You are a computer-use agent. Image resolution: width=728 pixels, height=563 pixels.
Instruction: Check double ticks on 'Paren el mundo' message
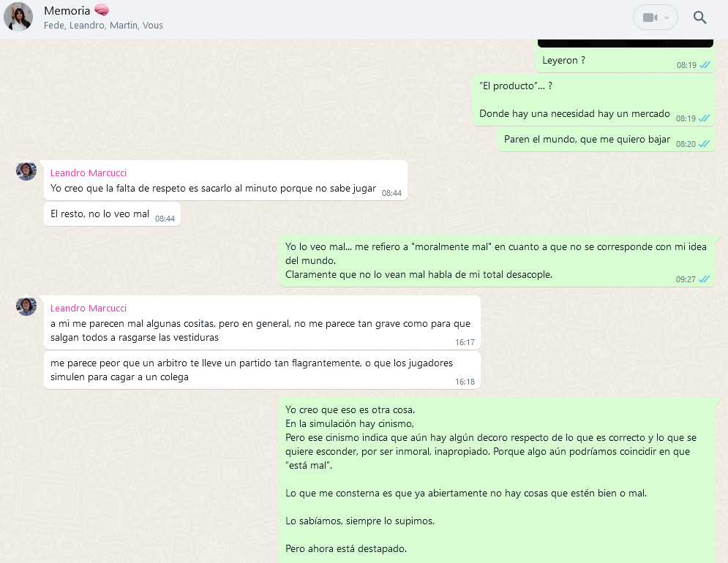[705, 144]
